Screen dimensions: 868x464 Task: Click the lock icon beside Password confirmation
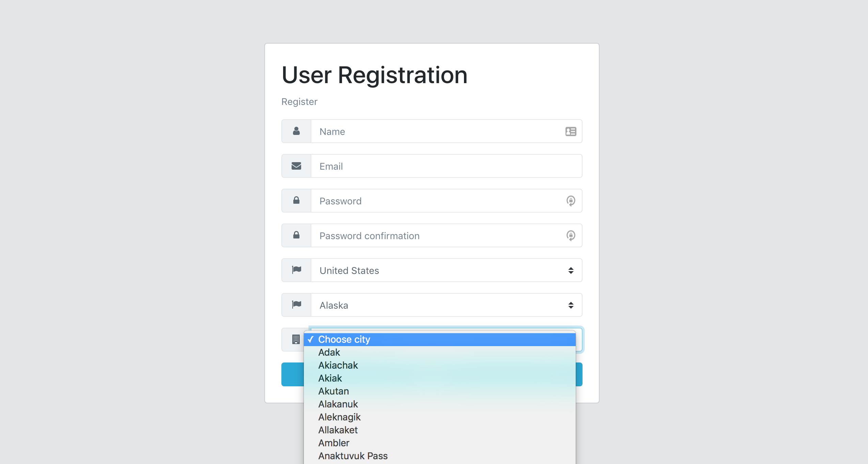[296, 235]
